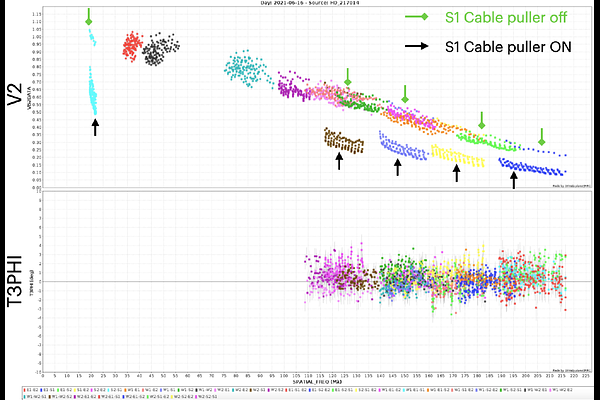Click the black data cluster near the red one

click(160, 50)
